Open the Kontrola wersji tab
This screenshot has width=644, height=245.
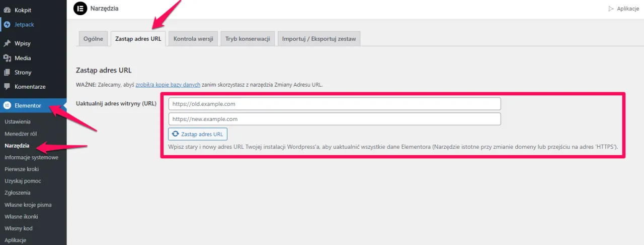coord(193,39)
